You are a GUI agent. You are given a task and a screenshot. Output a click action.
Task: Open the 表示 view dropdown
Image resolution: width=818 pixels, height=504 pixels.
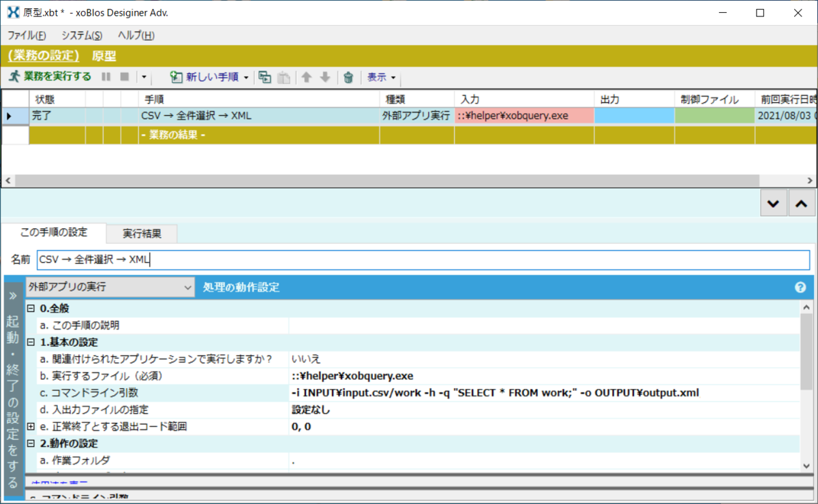tap(382, 77)
